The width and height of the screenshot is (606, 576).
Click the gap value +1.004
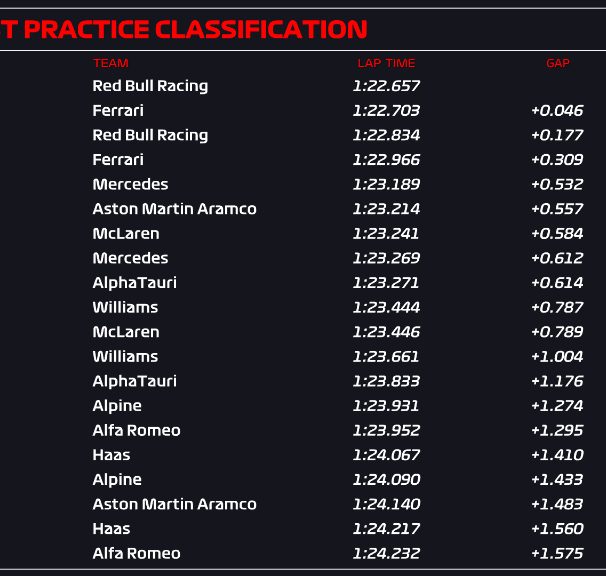[557, 356]
